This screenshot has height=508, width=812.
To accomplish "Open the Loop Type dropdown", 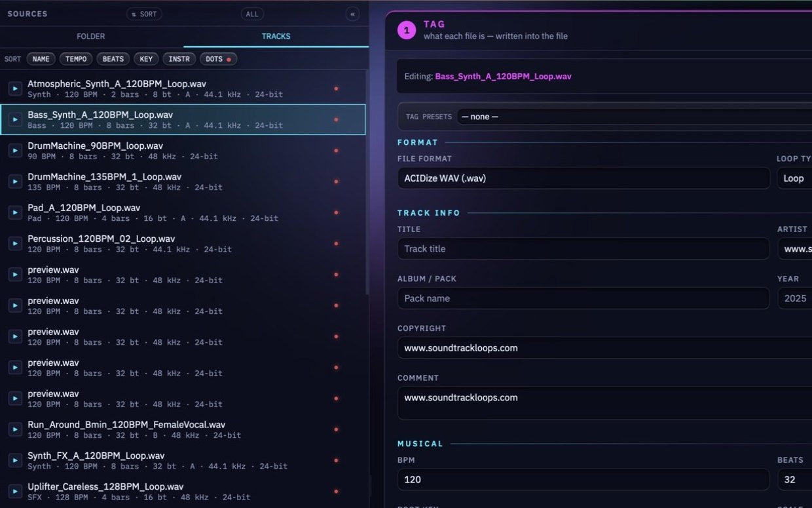I will click(x=794, y=178).
